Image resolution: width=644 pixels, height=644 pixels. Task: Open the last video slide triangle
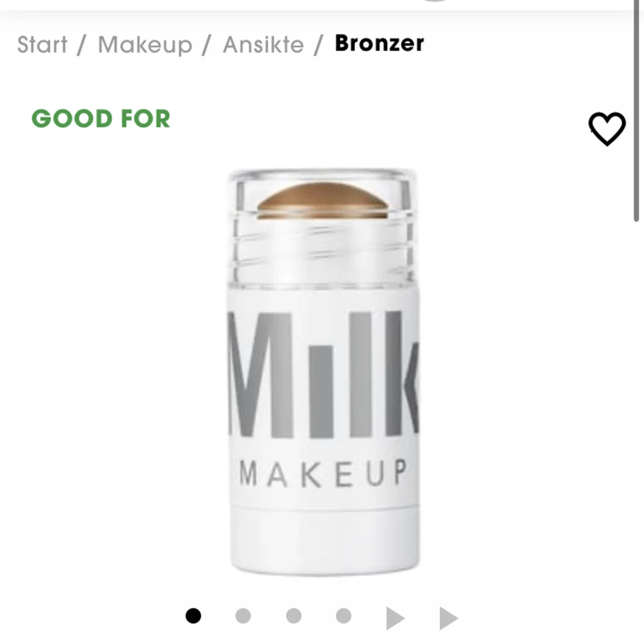tap(448, 618)
